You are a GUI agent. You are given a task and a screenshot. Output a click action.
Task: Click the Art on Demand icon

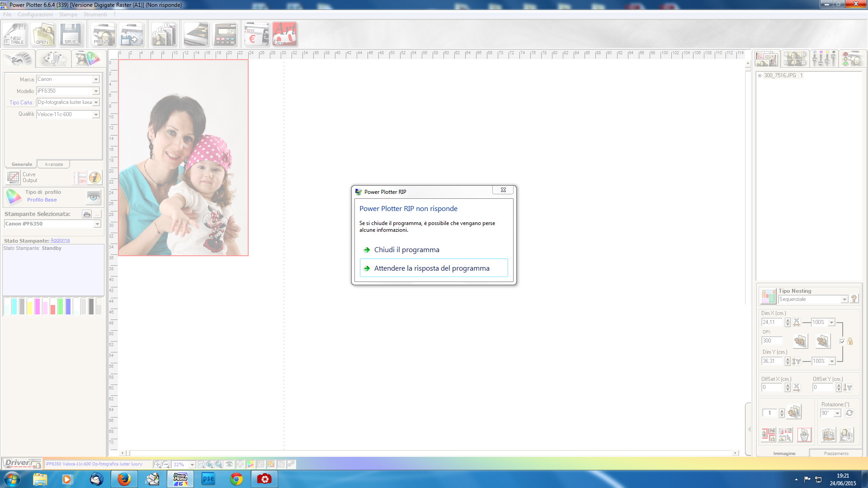click(x=285, y=34)
